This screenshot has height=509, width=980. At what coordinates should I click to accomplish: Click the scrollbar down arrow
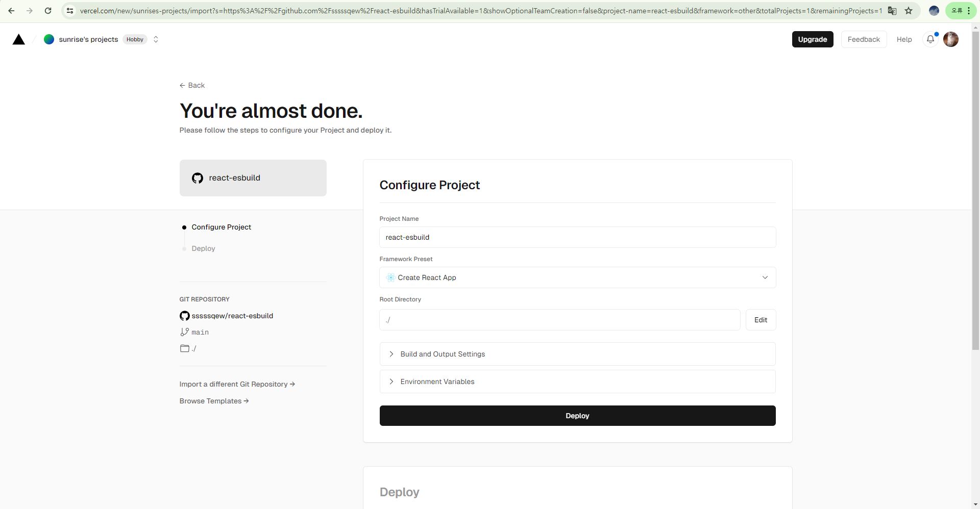tap(975, 504)
